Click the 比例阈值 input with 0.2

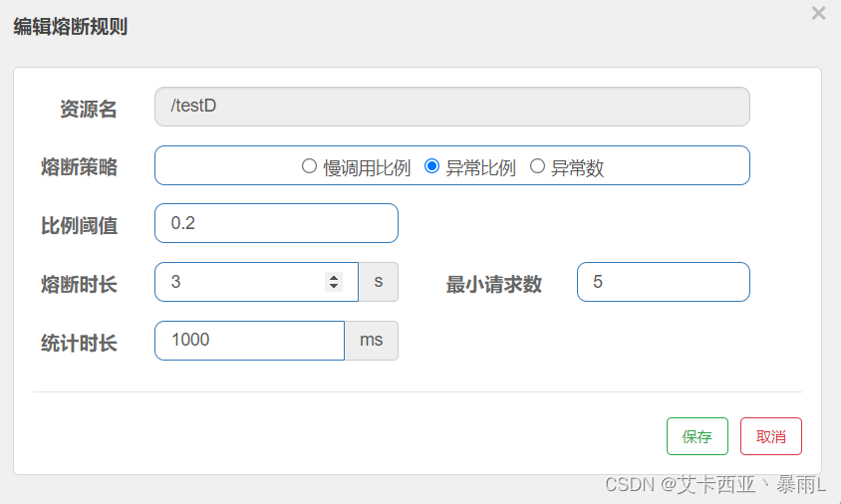pos(276,223)
